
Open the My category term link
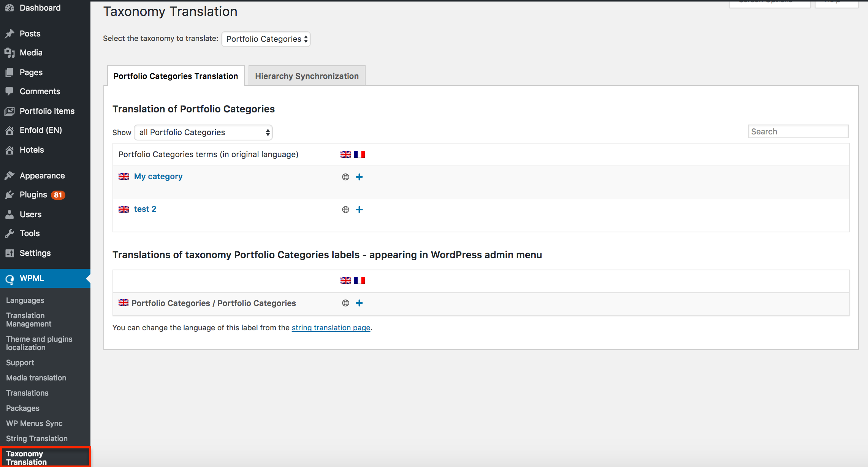[158, 177]
